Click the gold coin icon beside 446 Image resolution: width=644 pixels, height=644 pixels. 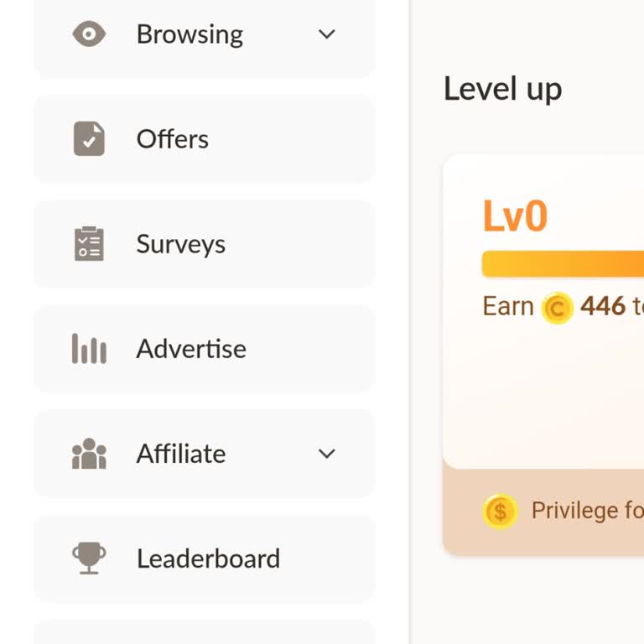point(557,308)
